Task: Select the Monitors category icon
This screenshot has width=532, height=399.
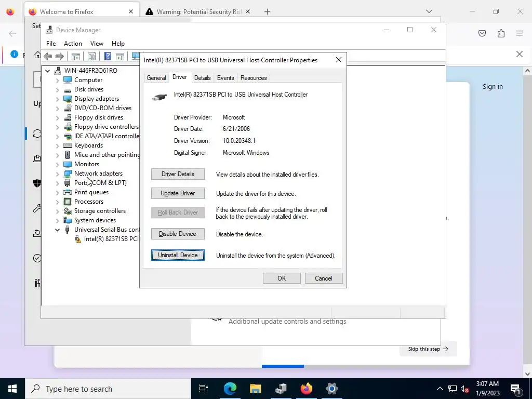Action: (68, 164)
